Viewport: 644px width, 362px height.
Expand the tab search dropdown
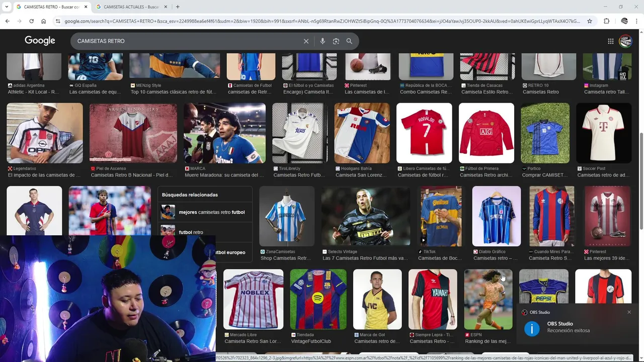pos(7,7)
